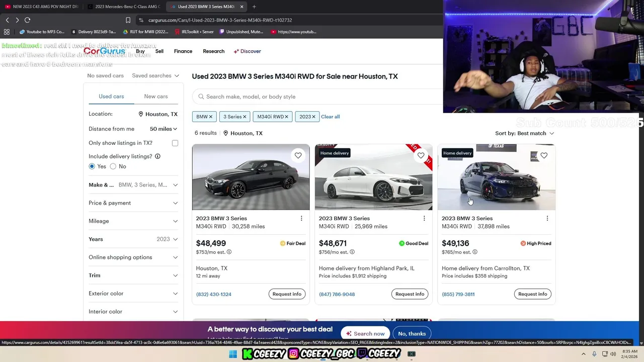The image size is (644, 362).
Task: Click the delivery listings info icon
Action: pyautogui.click(x=157, y=156)
